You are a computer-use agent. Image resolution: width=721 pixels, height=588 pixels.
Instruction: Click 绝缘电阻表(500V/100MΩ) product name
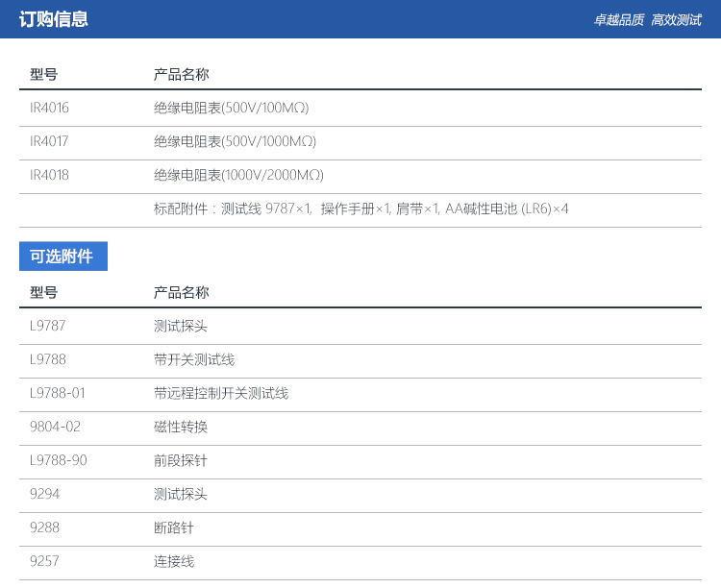[x=231, y=108]
